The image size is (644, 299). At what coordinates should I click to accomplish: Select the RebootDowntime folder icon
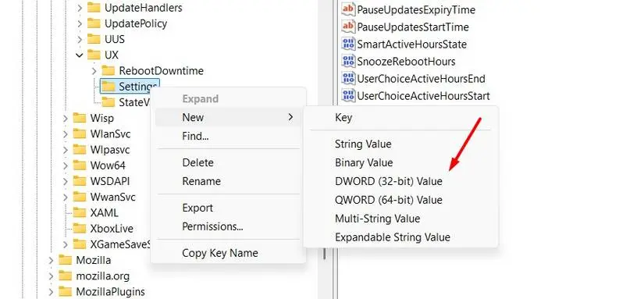[109, 70]
